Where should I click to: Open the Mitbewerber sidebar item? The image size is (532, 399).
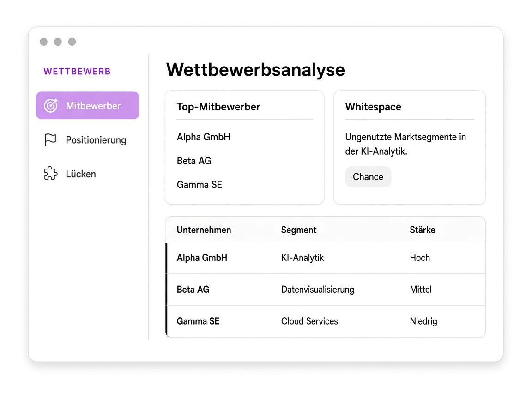tap(88, 105)
